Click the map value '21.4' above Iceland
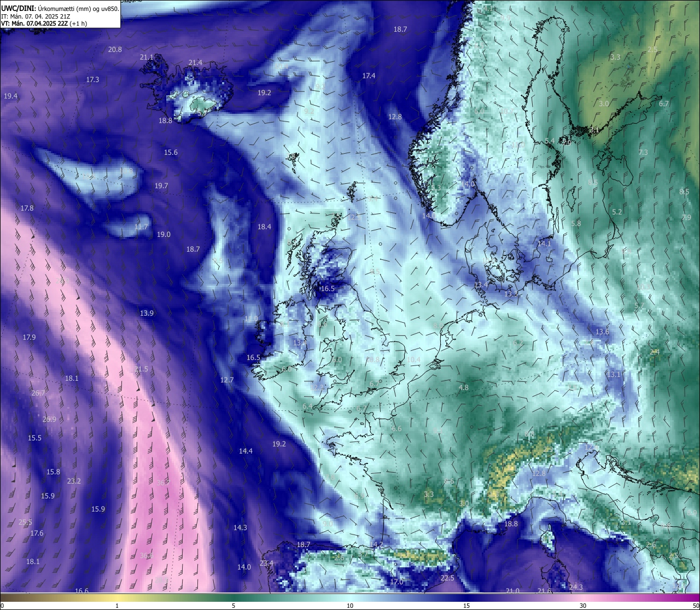 (195, 63)
